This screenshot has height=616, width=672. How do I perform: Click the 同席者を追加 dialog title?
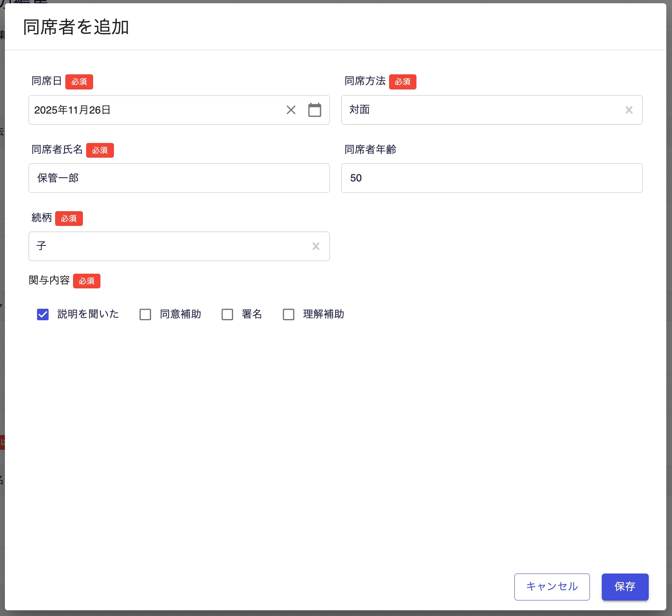pyautogui.click(x=76, y=27)
